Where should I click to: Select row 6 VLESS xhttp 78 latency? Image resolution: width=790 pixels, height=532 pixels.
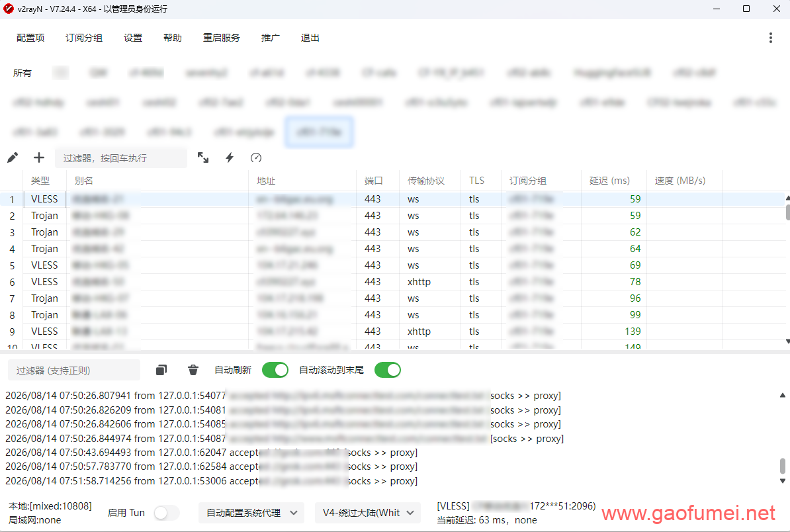(392, 282)
